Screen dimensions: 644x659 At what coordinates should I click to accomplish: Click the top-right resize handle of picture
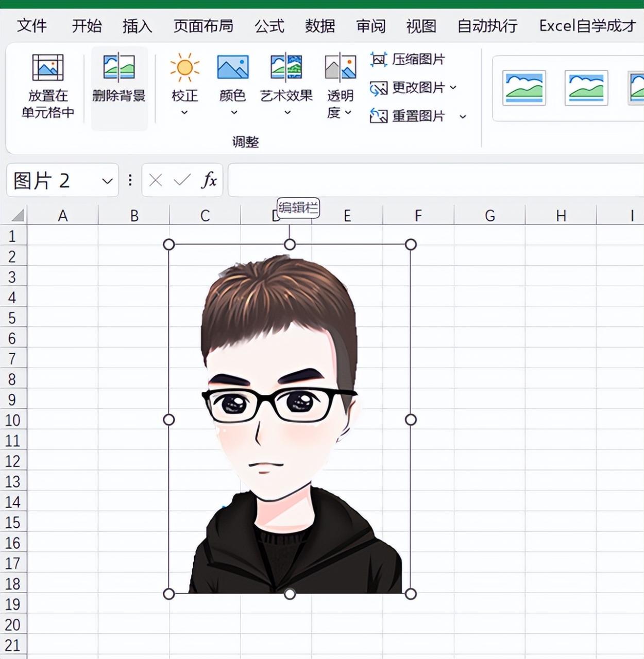pos(411,245)
